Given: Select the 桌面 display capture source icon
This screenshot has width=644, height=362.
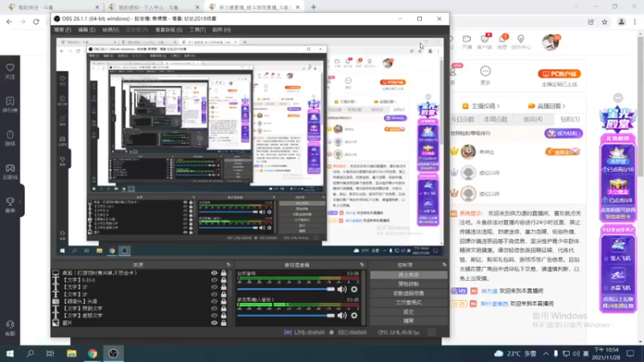Looking at the screenshot, I should tap(56, 273).
